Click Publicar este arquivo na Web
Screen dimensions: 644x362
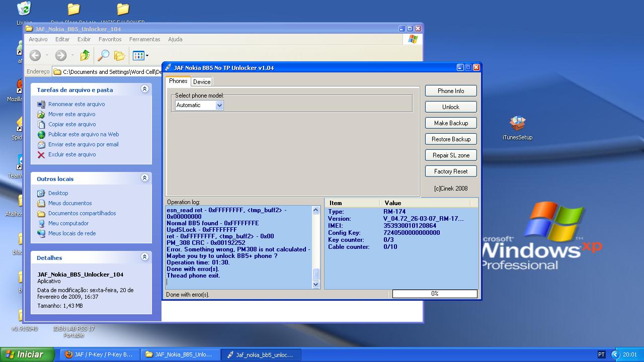(x=84, y=134)
